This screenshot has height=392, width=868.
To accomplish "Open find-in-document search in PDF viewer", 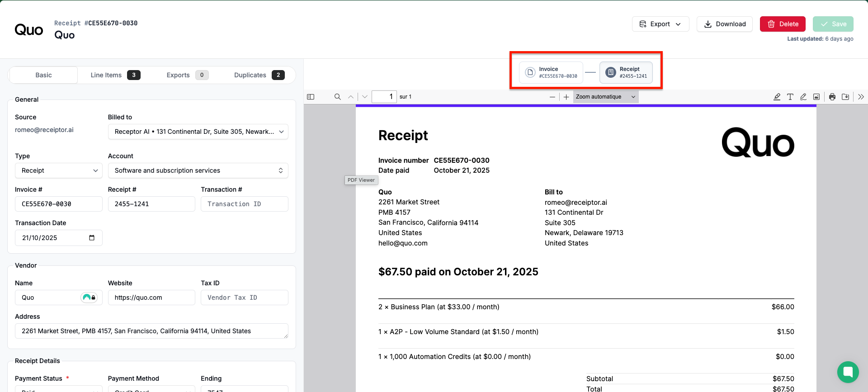I will (x=338, y=97).
